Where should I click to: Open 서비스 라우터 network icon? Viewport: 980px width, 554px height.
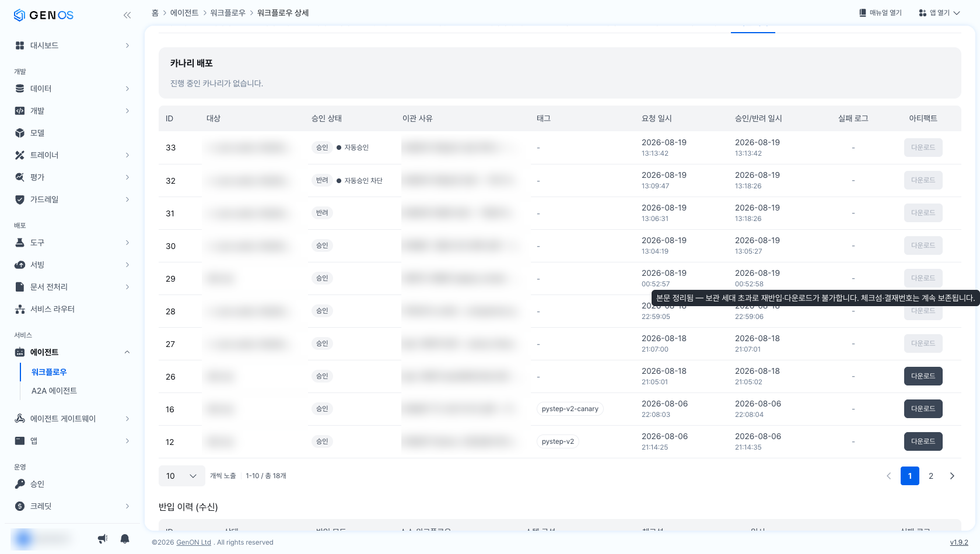pyautogui.click(x=20, y=309)
